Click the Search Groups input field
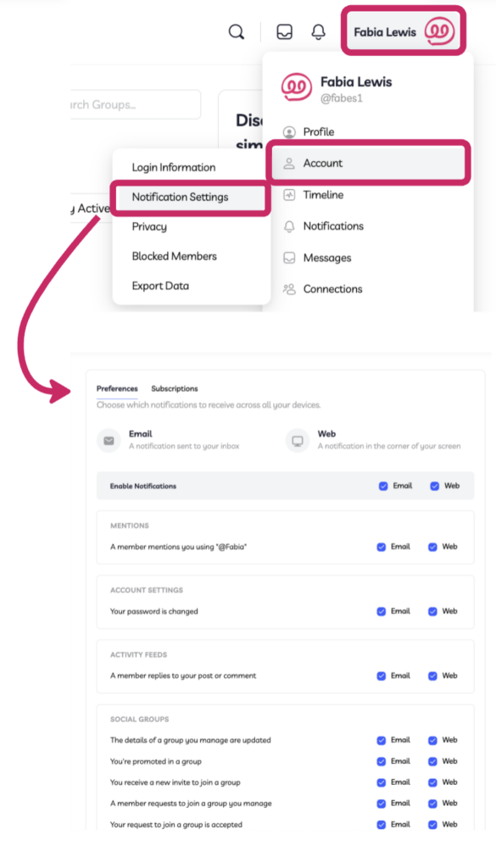 [x=136, y=104]
